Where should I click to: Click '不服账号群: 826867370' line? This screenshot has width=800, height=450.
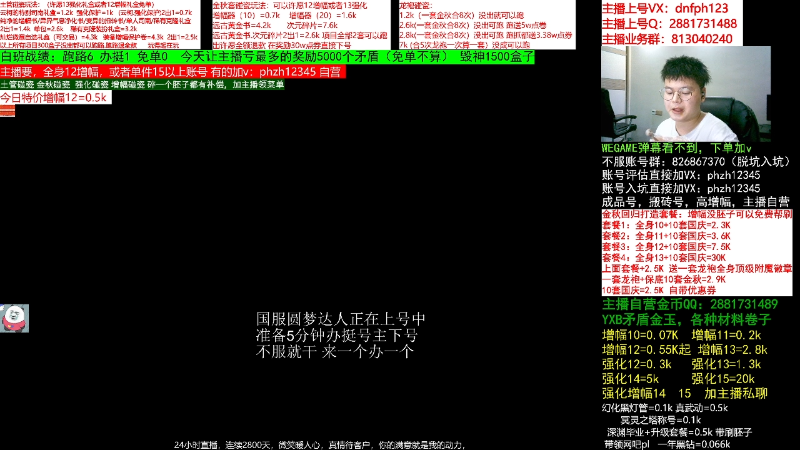pos(696,162)
